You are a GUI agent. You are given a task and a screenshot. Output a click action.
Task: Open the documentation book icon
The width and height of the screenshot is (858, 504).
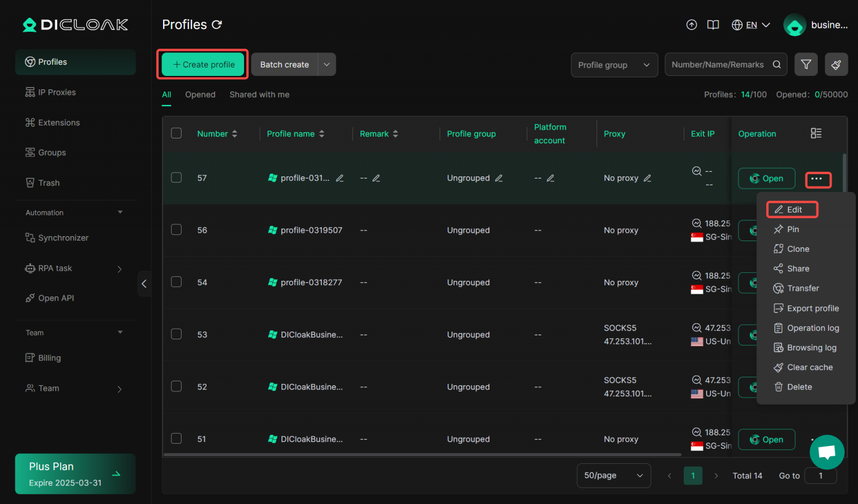(x=713, y=25)
